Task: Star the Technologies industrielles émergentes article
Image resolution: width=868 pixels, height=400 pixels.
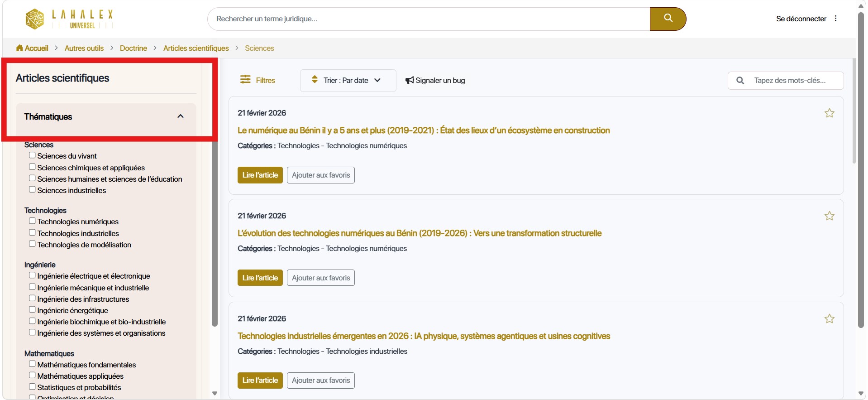Action: point(829,319)
